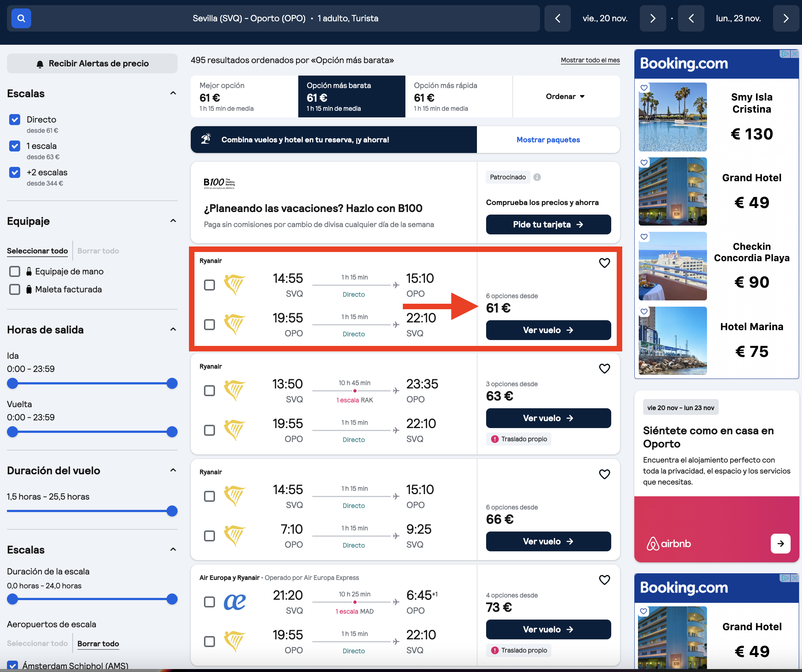Open the airbnb ad arrow button
Screen dimensions: 802x672
pos(781,543)
